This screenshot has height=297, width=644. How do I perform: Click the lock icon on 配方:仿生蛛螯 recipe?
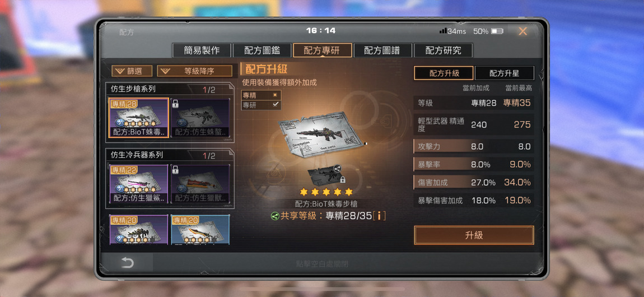coord(175,104)
